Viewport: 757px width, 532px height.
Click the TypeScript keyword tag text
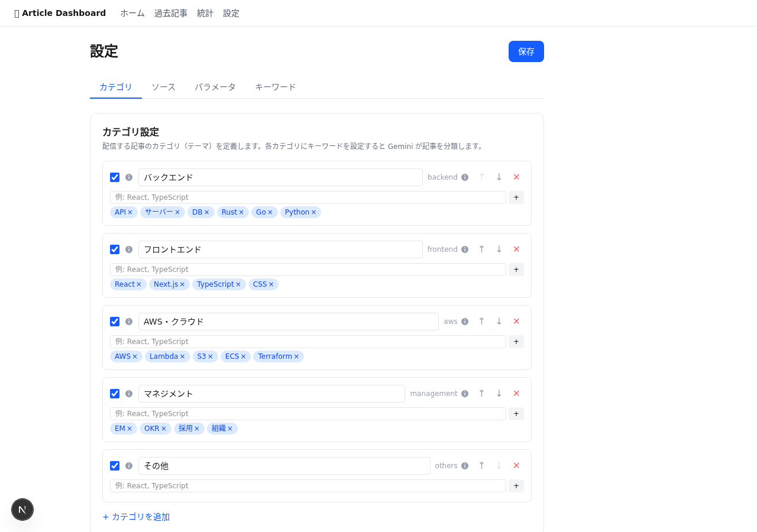215,284
